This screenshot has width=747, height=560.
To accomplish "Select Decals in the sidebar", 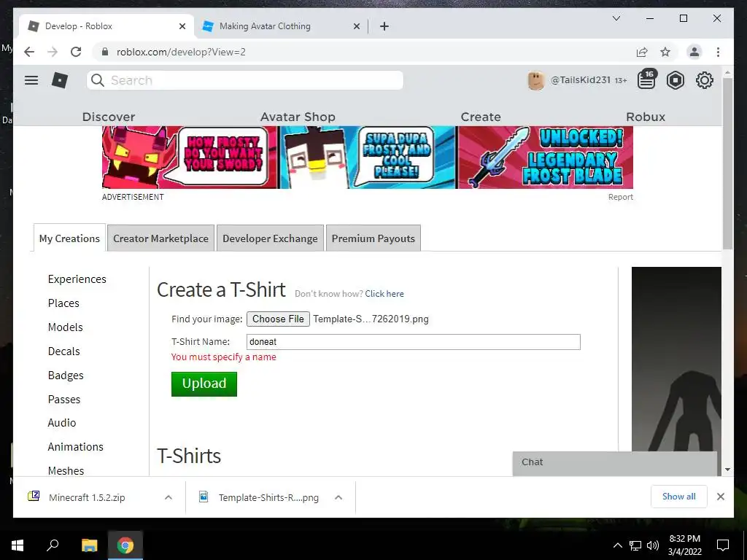I will (x=64, y=351).
